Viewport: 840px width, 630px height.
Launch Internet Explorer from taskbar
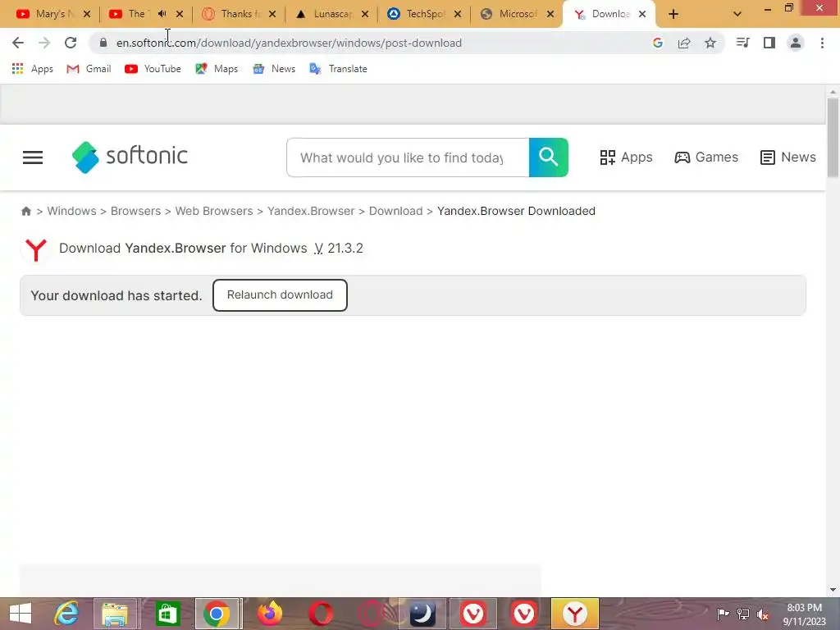point(66,614)
